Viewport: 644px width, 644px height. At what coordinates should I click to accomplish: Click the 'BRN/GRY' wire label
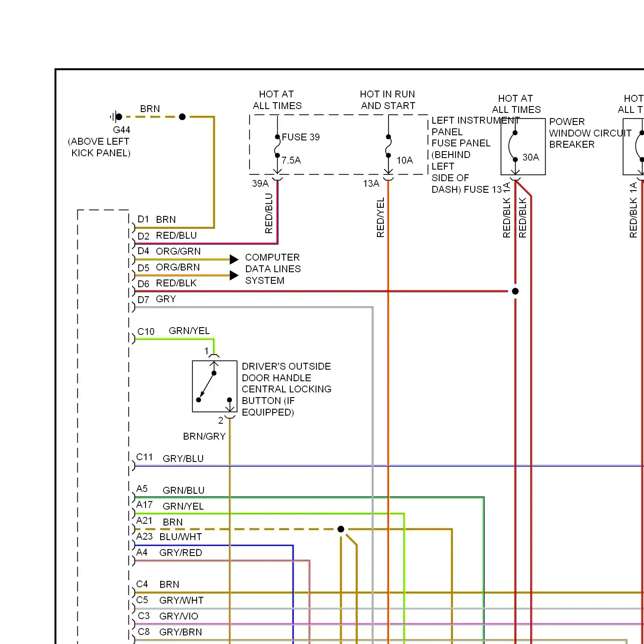click(x=204, y=436)
